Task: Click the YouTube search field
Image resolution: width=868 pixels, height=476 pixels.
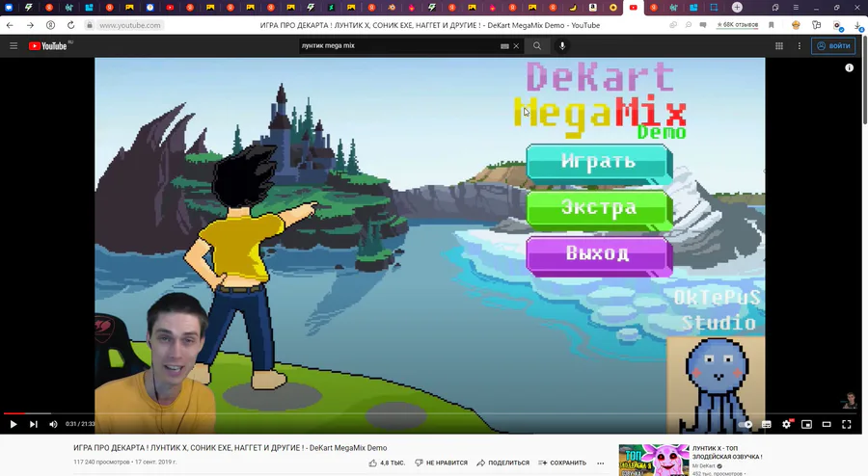Action: click(398, 46)
